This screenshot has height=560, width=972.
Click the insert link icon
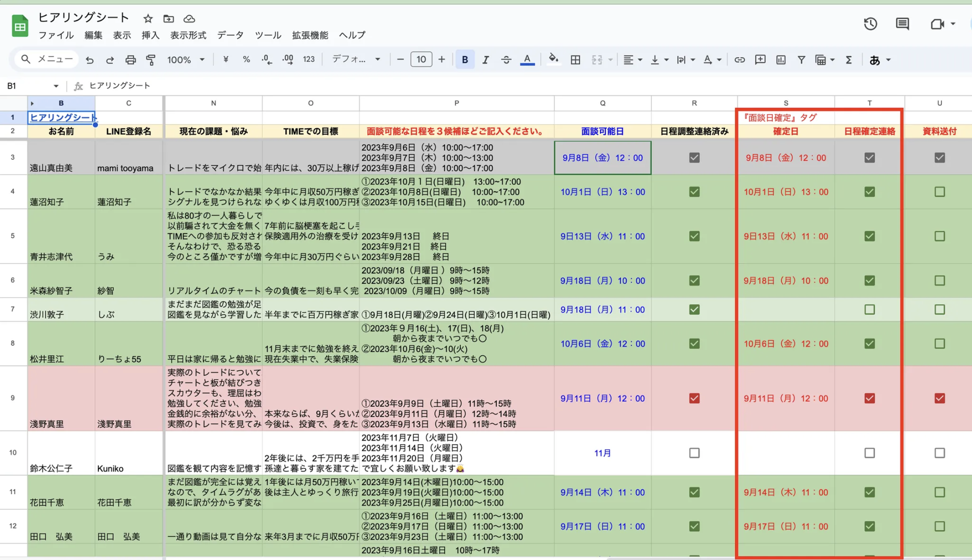pos(739,60)
